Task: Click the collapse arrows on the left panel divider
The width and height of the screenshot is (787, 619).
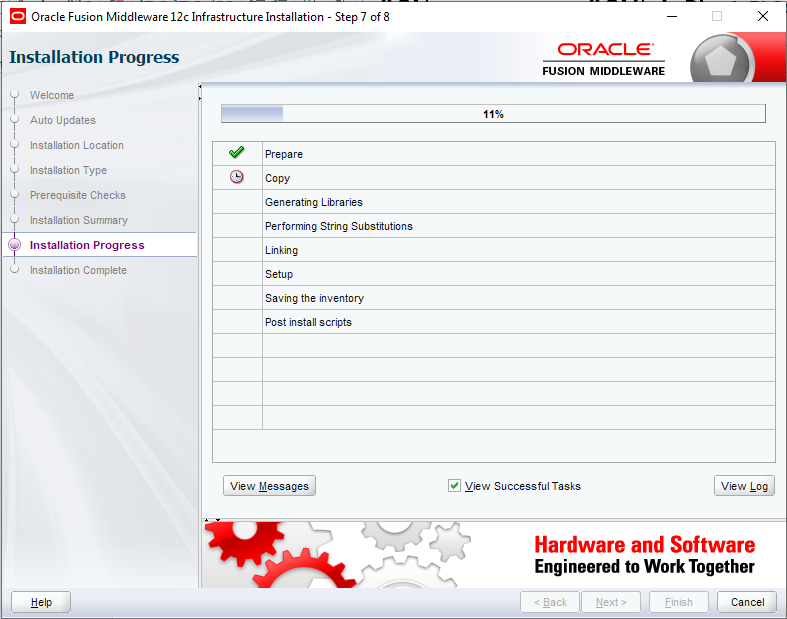Action: pos(200,92)
